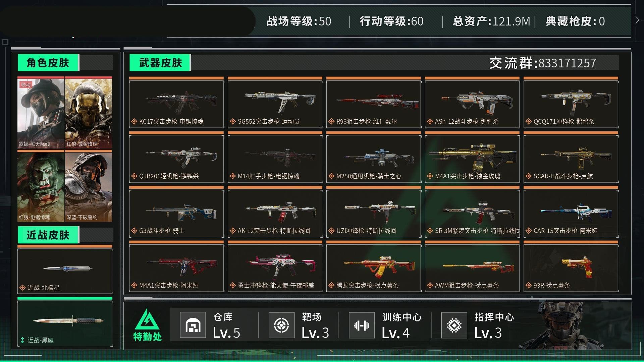Select the 红狼-蚀金玫瑰 gold mask skin
Image resolution: width=644 pixels, height=362 pixels.
pyautogui.click(x=89, y=113)
